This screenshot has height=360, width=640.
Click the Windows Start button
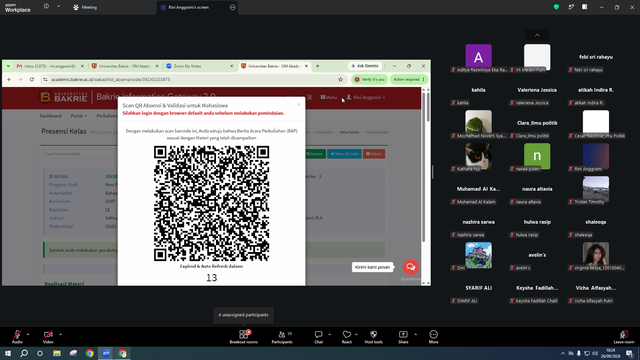click(x=8, y=353)
